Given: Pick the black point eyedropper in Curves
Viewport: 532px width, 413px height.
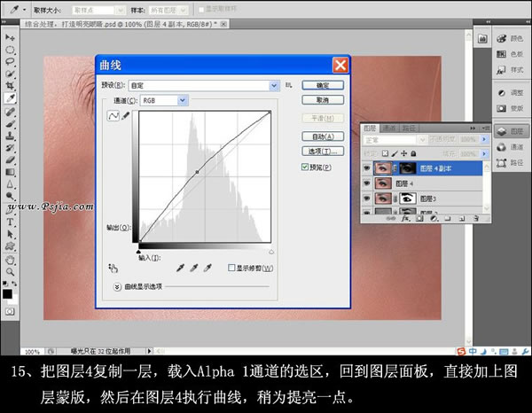Looking at the screenshot, I should point(180,268).
